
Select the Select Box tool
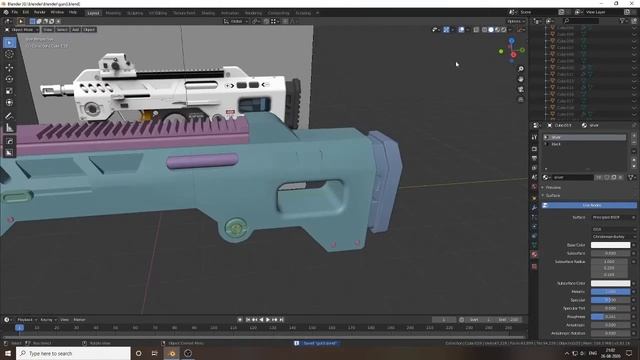(x=9, y=43)
